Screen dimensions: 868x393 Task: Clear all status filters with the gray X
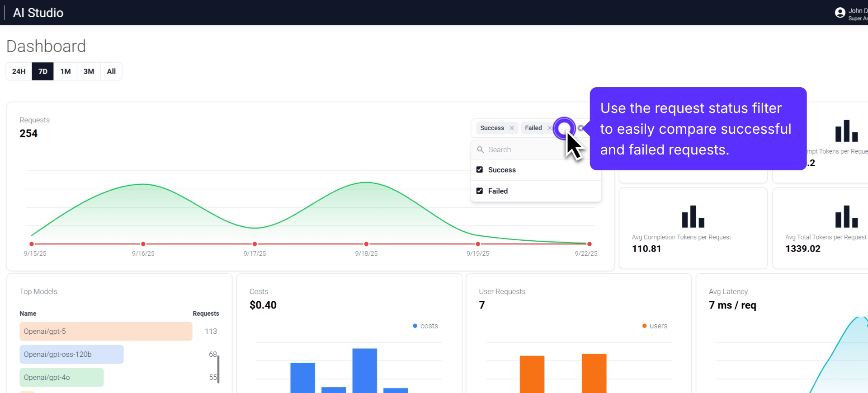click(581, 128)
